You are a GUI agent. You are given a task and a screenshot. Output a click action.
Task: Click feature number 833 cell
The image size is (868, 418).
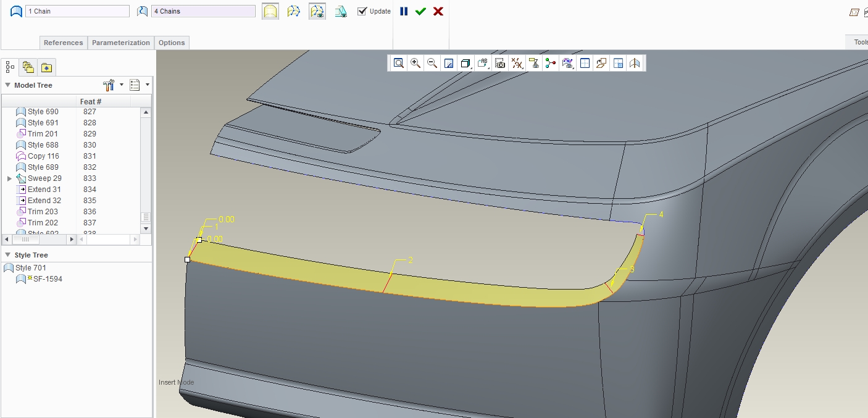tap(90, 178)
